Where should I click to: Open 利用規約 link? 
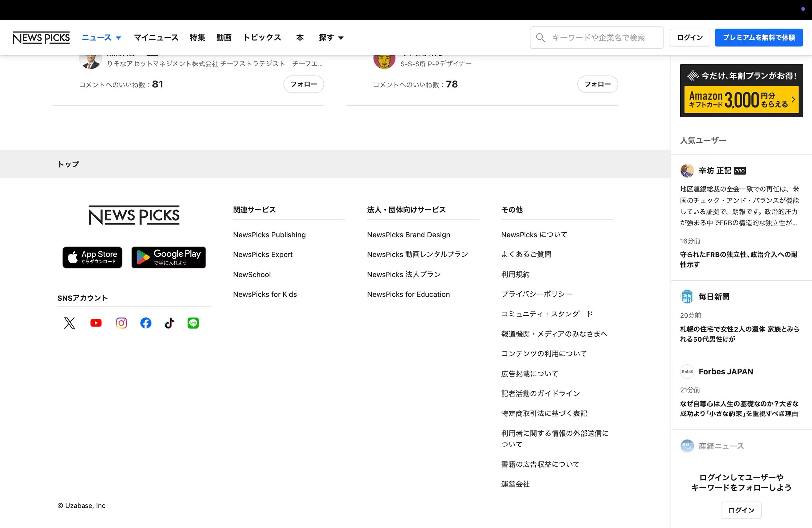tap(516, 274)
